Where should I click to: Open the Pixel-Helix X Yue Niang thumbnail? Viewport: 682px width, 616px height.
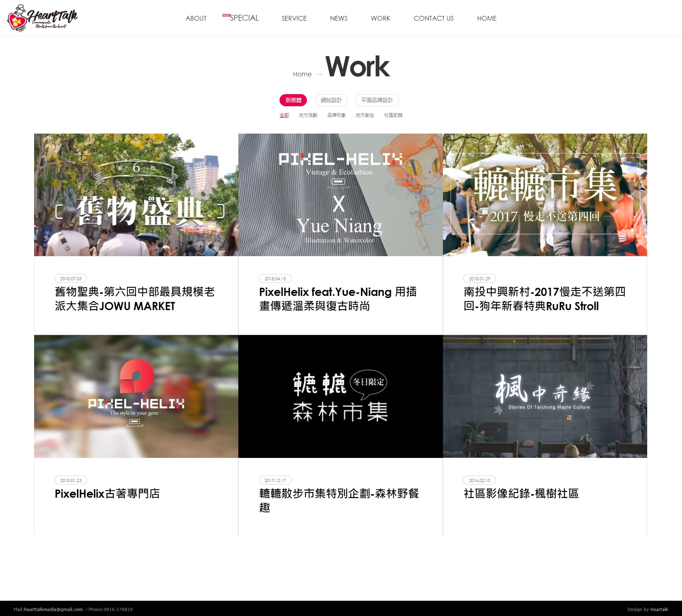(340, 195)
